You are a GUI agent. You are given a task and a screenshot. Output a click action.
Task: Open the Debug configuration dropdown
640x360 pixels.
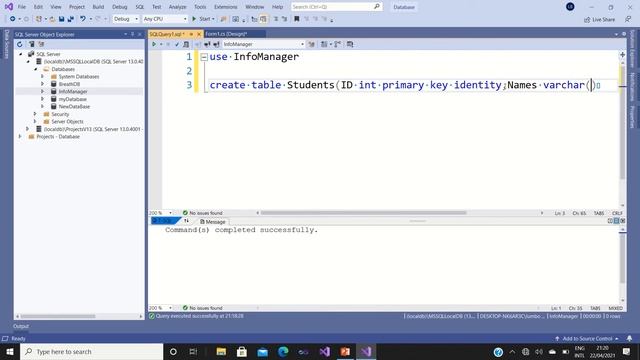(x=126, y=19)
